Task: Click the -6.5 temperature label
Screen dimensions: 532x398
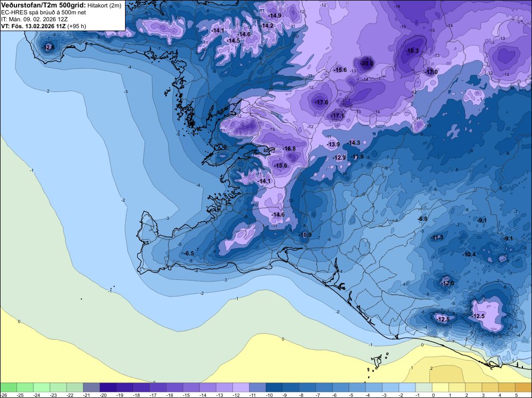Action: click(x=188, y=253)
